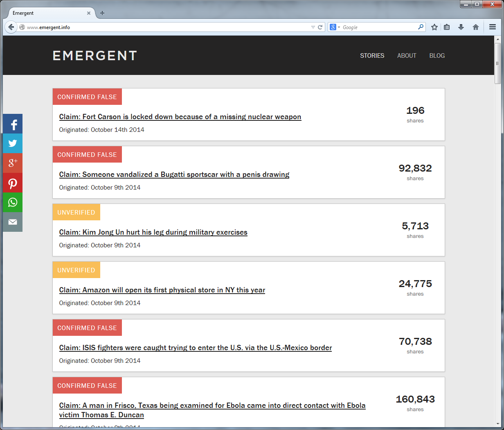Image resolution: width=504 pixels, height=430 pixels.
Task: Expand the URL history dropdown arrow
Action: [313, 27]
